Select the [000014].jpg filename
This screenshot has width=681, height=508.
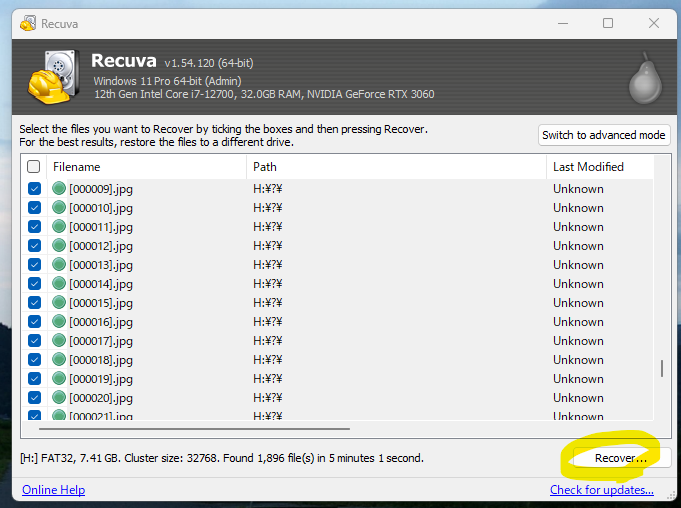pos(101,284)
